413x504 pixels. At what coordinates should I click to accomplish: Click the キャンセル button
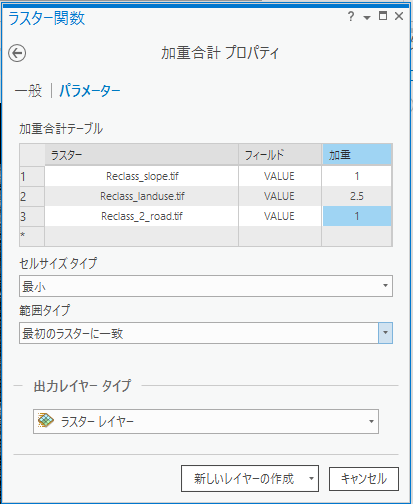(x=364, y=479)
